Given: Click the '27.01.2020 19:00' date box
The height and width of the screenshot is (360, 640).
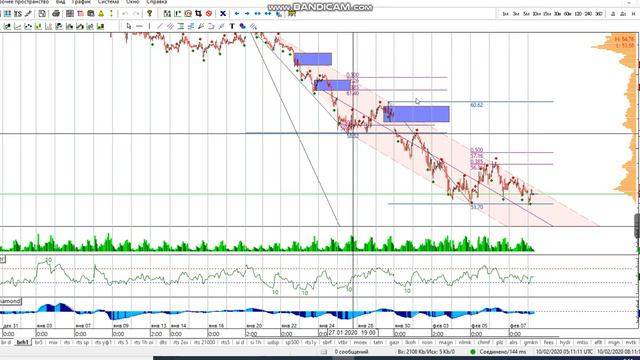Looking at the screenshot, I should (x=353, y=333).
